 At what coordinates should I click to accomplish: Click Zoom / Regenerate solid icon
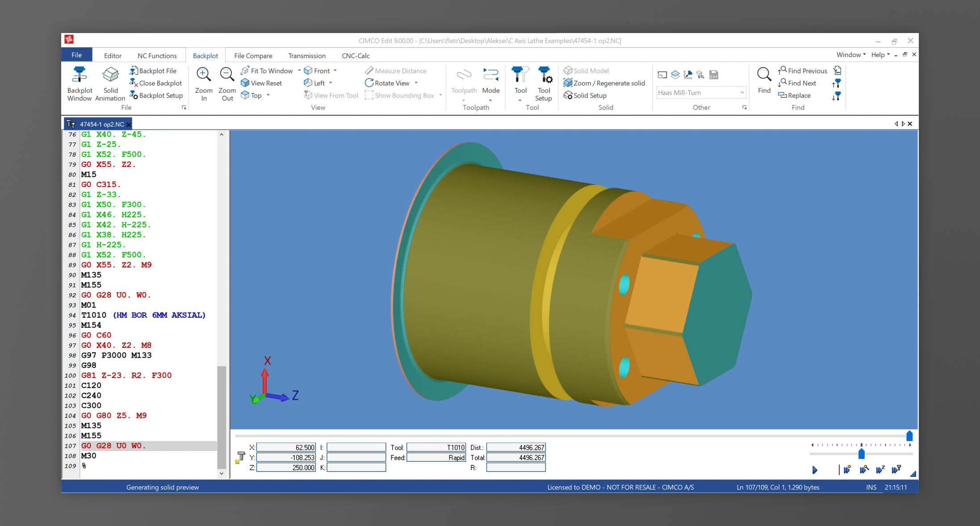point(568,83)
